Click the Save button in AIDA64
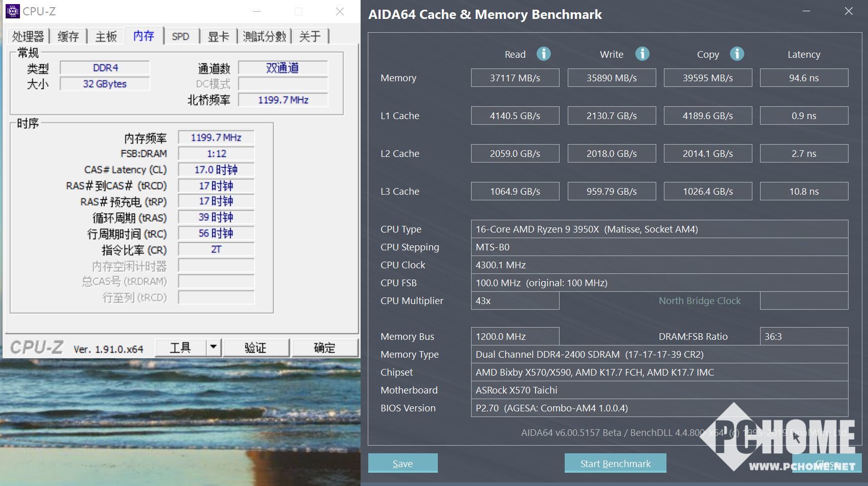This screenshot has width=868, height=486. (403, 464)
